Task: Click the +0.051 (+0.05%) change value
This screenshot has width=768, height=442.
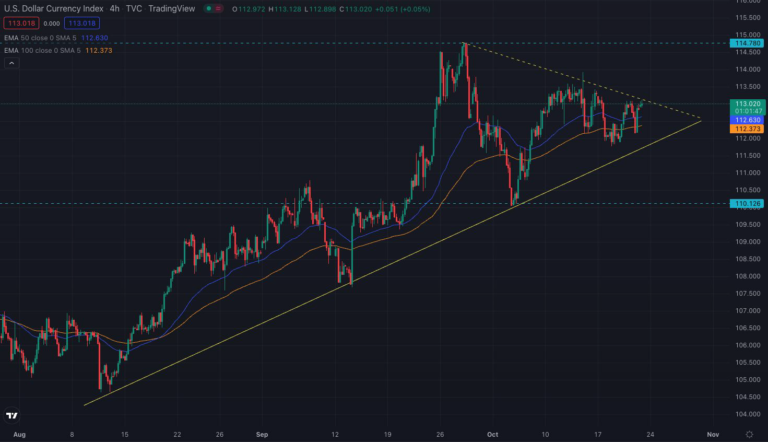Action: (403, 9)
